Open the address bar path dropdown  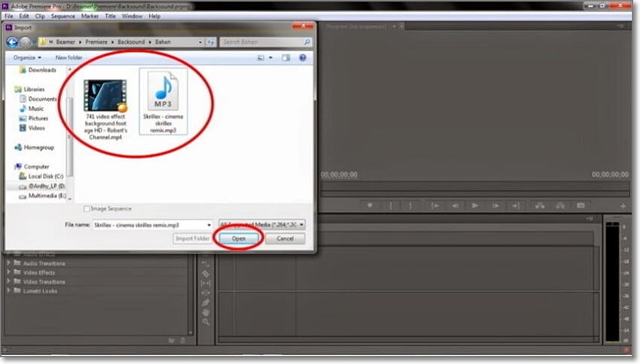pyautogui.click(x=200, y=42)
